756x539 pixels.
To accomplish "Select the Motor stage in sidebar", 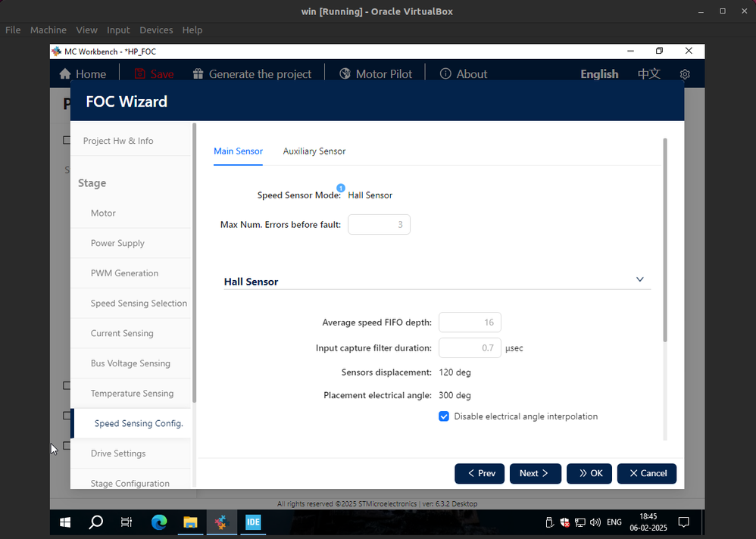I will click(x=130, y=213).
